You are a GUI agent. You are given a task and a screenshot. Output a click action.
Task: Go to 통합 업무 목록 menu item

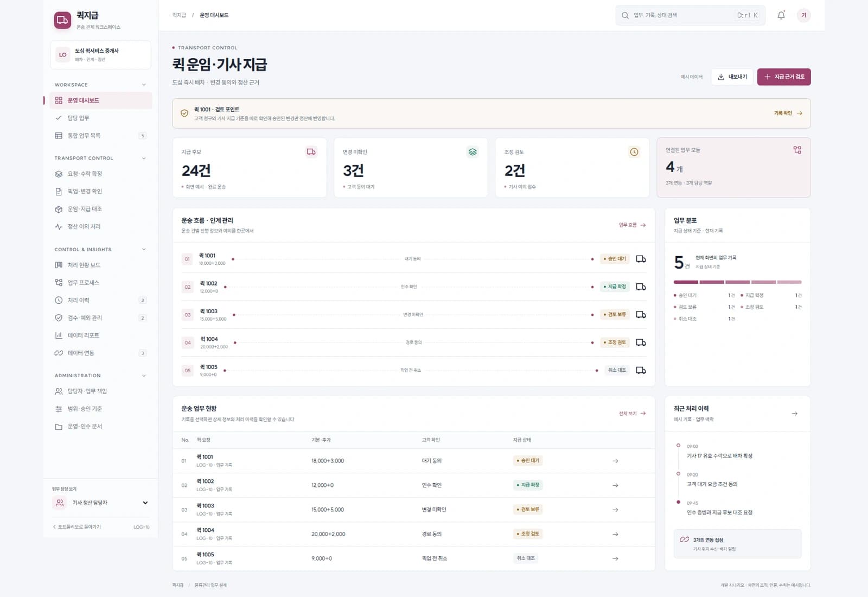coord(101,136)
